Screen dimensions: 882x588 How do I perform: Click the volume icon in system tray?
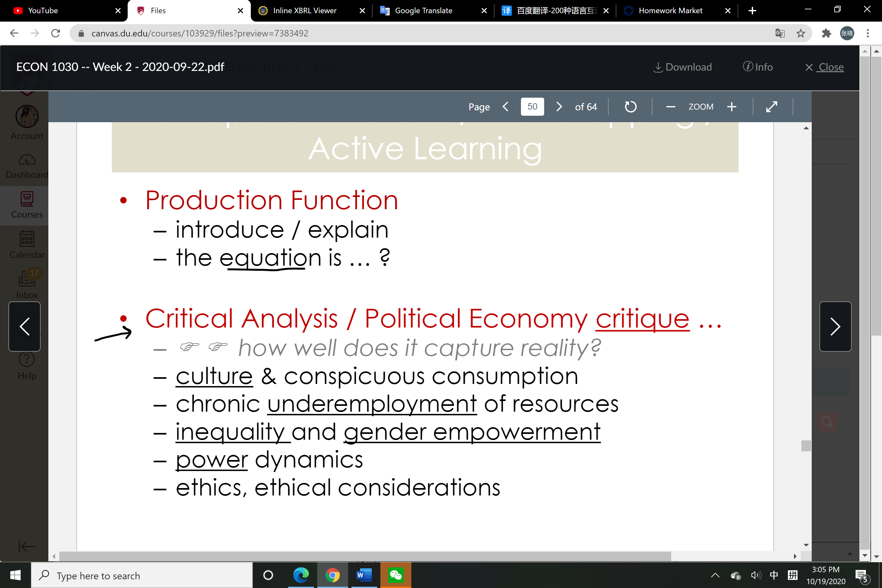pyautogui.click(x=756, y=575)
